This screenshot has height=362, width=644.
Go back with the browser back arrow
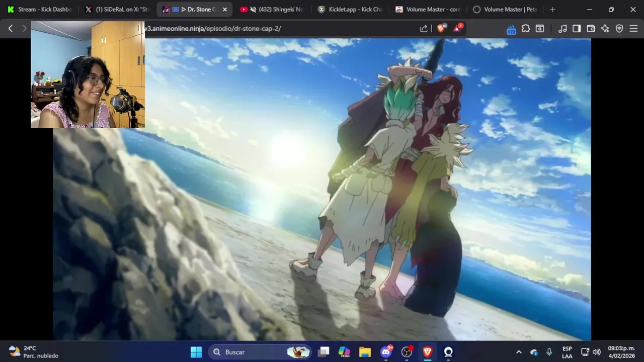[11, 29]
